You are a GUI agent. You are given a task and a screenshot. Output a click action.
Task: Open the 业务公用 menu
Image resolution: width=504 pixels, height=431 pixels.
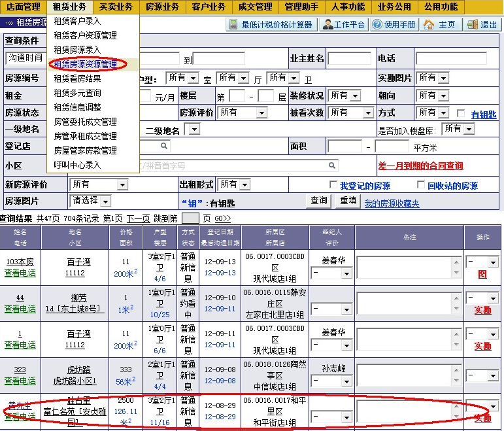click(394, 7)
